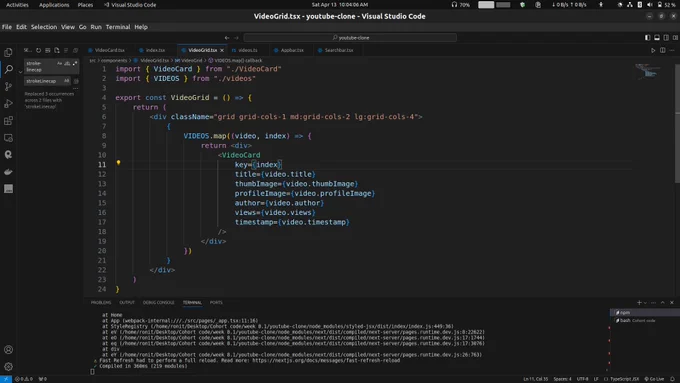
Task: Close the terminal panel
Action: click(x=672, y=303)
